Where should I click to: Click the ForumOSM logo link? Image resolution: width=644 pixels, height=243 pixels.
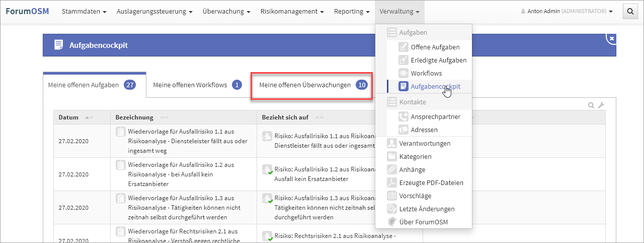[27, 11]
